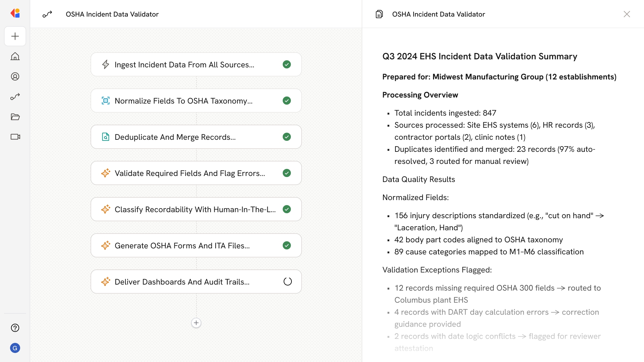Open the Normalize Fields To OSHA Taxonomy step
The width and height of the screenshot is (644, 362).
pos(183,101)
